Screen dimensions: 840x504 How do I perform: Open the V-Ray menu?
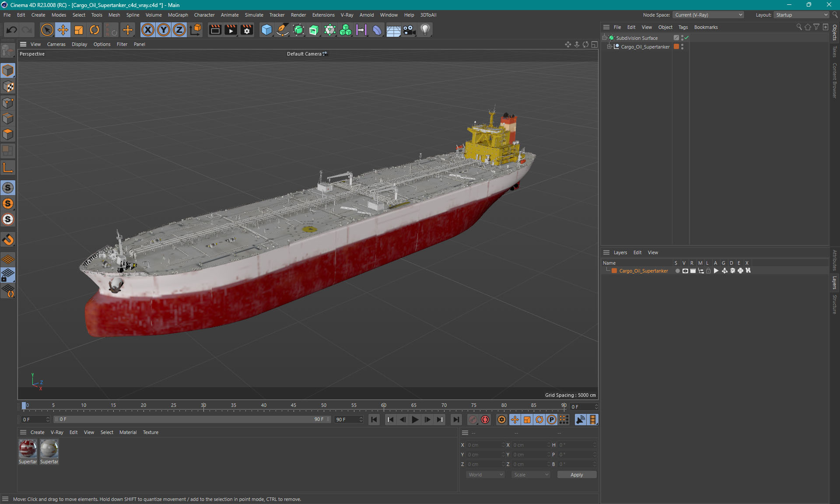(347, 14)
